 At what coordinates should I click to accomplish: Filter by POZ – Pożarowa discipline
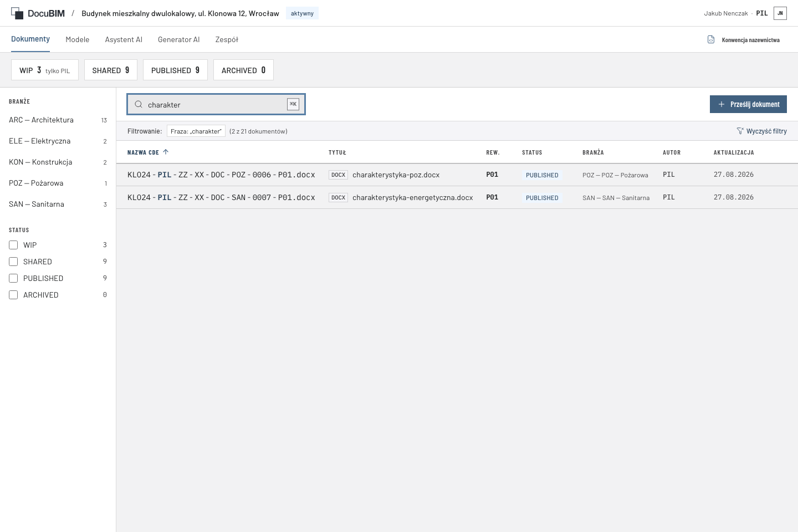click(58, 183)
